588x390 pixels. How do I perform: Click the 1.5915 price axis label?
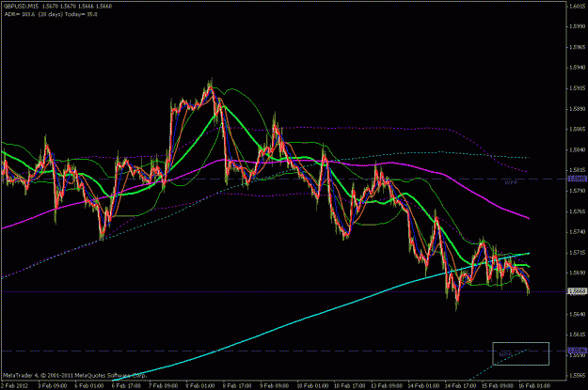click(x=577, y=88)
